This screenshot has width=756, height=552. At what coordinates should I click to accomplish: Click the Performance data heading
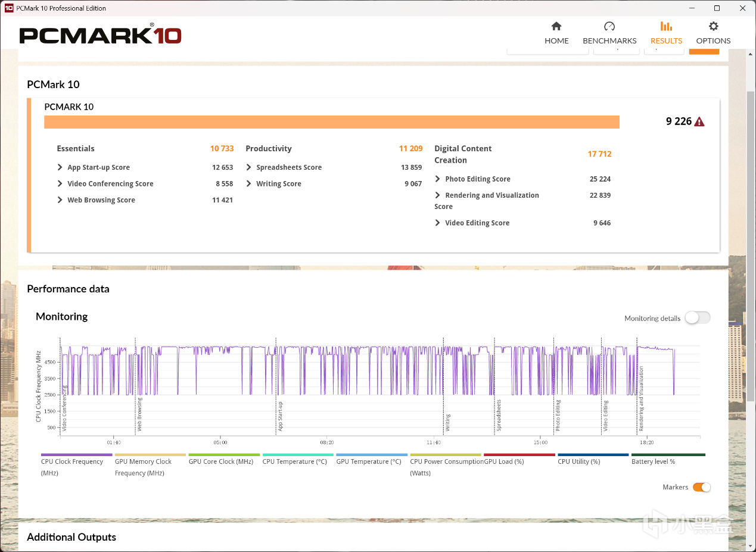point(68,289)
